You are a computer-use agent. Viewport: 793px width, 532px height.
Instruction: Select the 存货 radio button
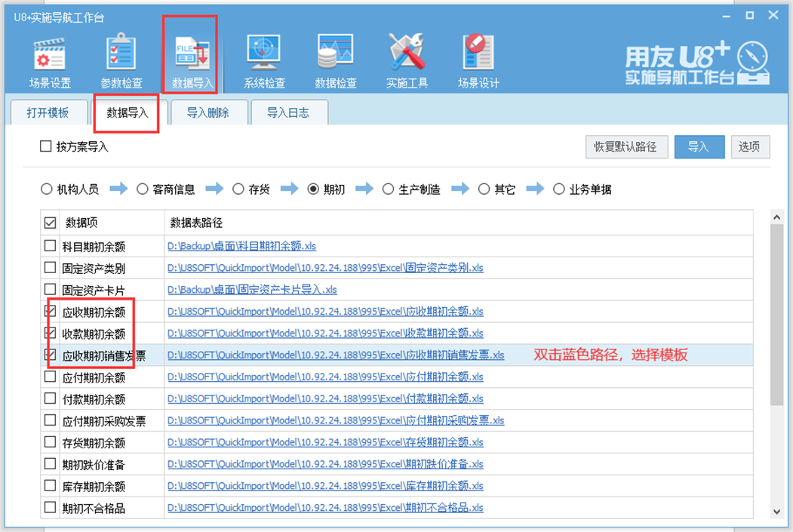click(238, 189)
